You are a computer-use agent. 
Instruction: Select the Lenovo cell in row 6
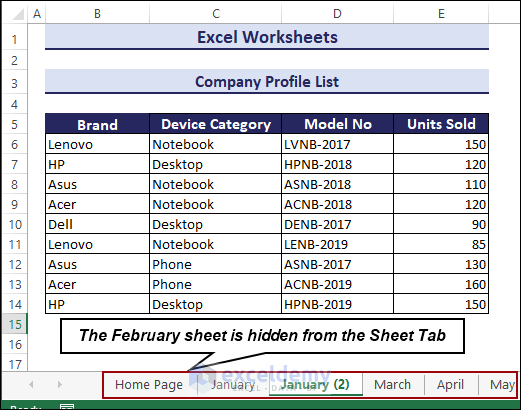point(97,144)
